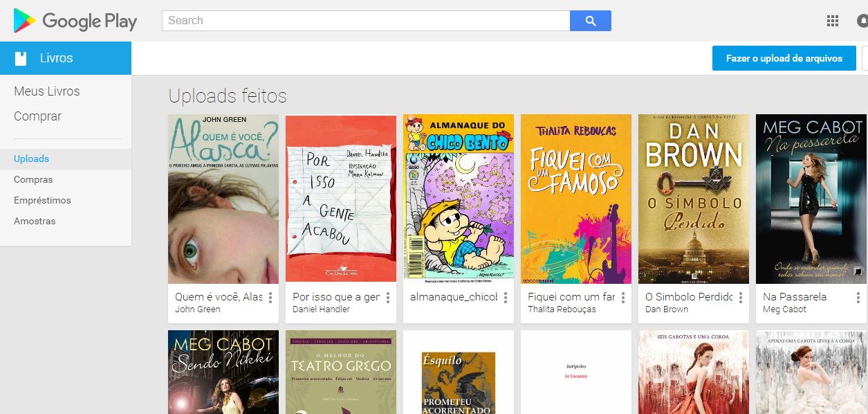
Task: Open options menu for O Símbolo Perdido
Action: [741, 298]
